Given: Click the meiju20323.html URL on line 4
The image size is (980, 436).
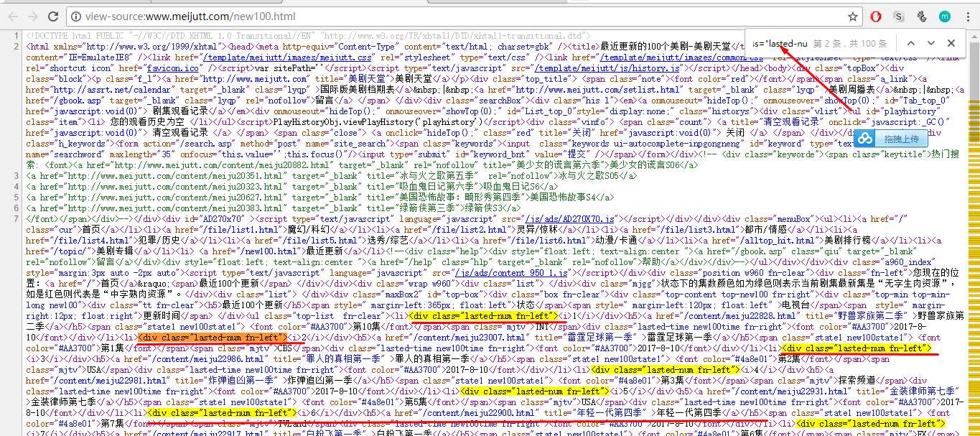Looking at the screenshot, I should point(175,186).
